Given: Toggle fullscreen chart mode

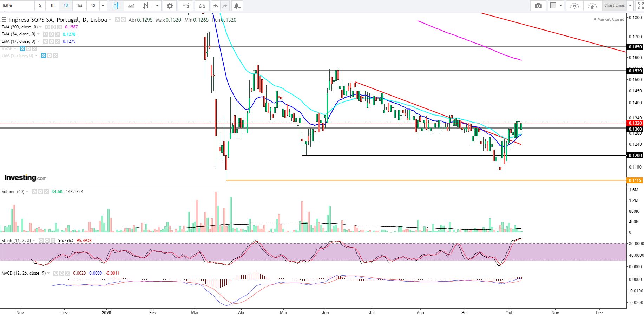Looking at the screenshot, I should (640, 6).
